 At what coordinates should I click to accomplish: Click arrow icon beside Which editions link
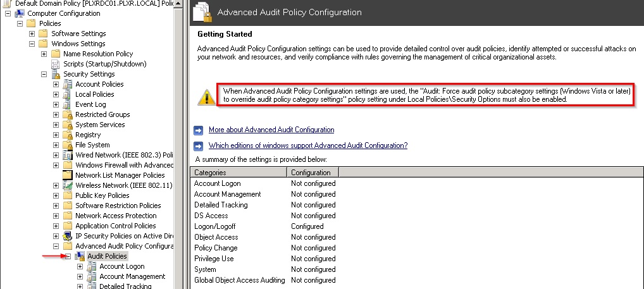(x=199, y=146)
